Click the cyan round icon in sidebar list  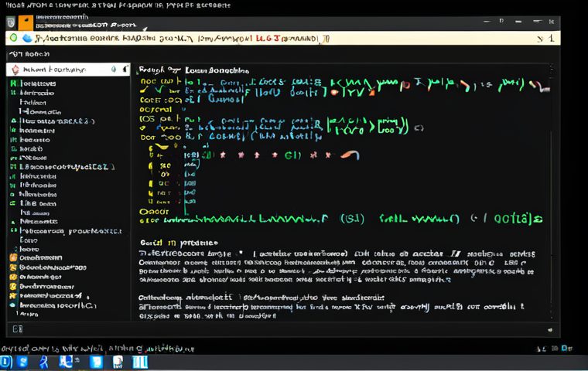(x=12, y=305)
